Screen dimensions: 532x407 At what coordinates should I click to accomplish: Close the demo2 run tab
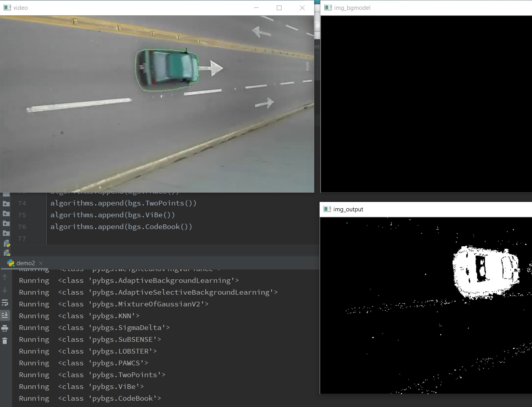(x=41, y=263)
